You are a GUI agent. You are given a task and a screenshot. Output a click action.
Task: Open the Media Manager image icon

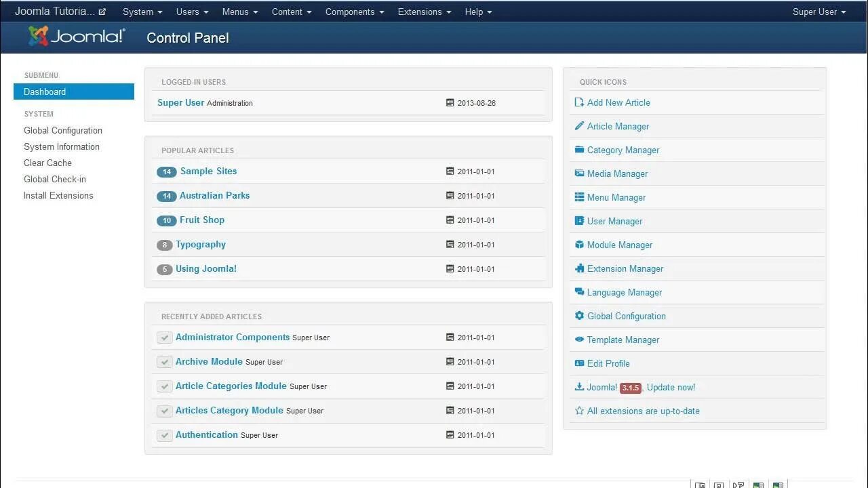(x=578, y=174)
